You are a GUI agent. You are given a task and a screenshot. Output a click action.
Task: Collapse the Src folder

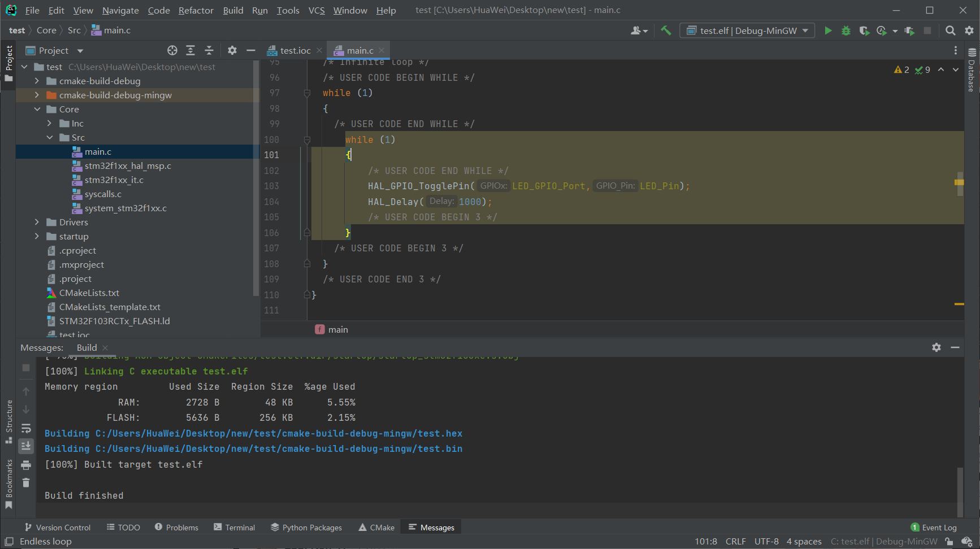(x=50, y=137)
